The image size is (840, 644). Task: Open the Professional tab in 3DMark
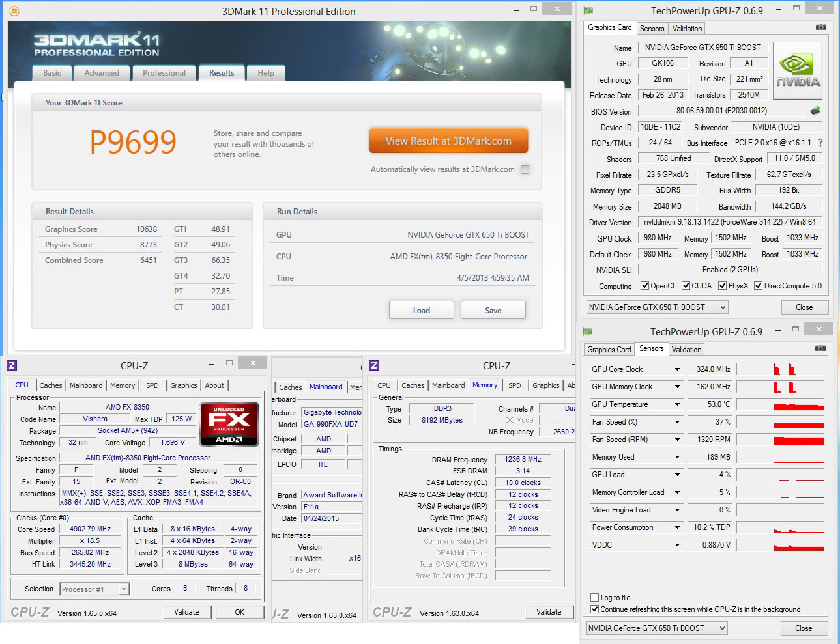pyautogui.click(x=164, y=73)
